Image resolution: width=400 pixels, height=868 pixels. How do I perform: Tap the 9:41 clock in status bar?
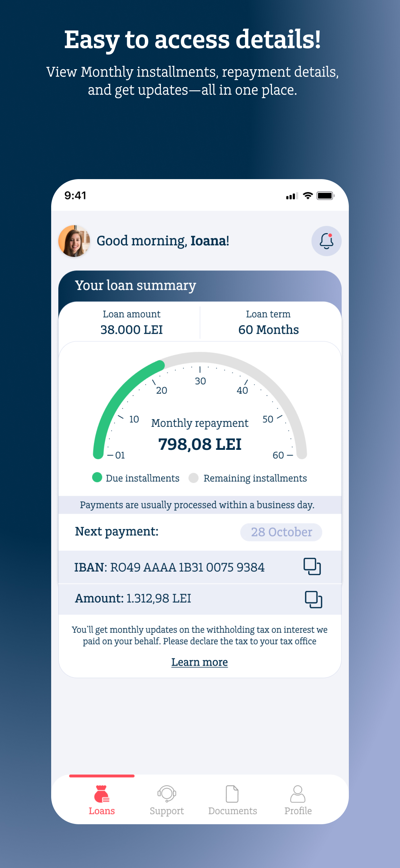tap(75, 196)
